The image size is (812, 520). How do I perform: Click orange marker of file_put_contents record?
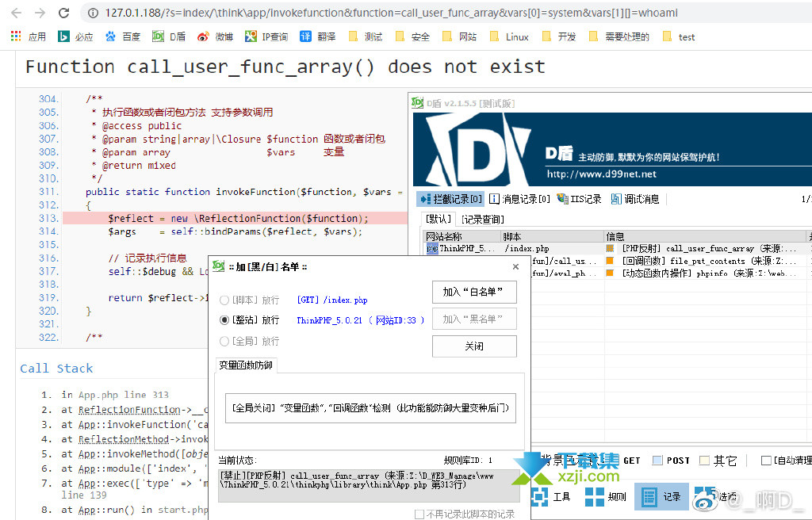pyautogui.click(x=610, y=261)
